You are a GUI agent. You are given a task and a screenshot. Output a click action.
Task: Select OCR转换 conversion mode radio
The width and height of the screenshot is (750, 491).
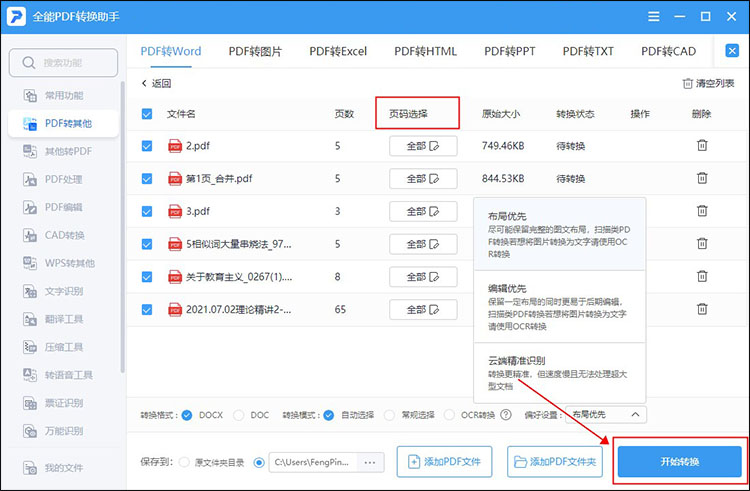pyautogui.click(x=449, y=415)
